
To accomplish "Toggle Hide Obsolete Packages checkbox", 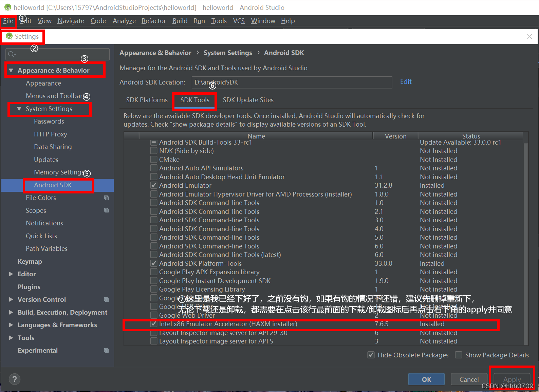I will [x=371, y=355].
